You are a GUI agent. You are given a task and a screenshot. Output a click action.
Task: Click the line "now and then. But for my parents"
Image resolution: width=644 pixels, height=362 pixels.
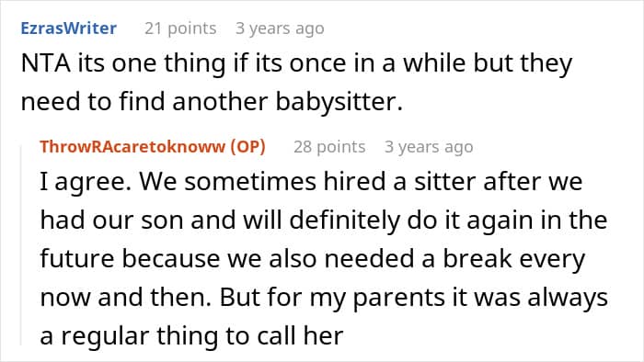(242, 297)
